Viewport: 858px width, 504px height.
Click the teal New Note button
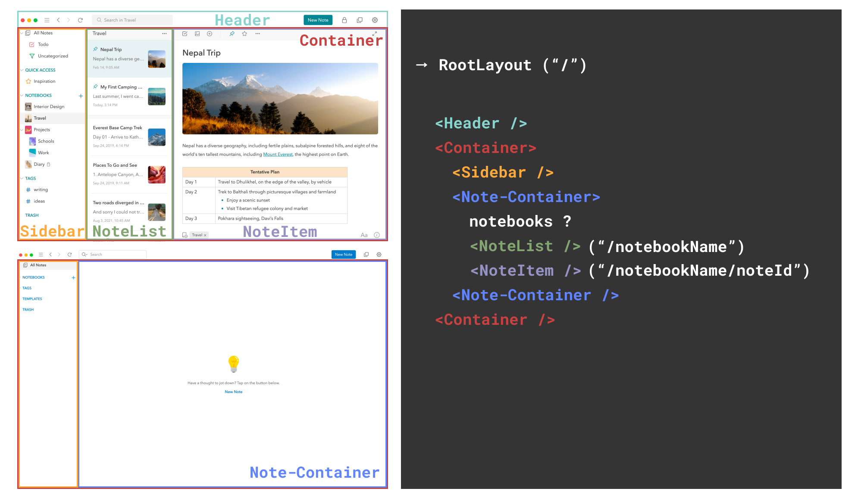(318, 20)
